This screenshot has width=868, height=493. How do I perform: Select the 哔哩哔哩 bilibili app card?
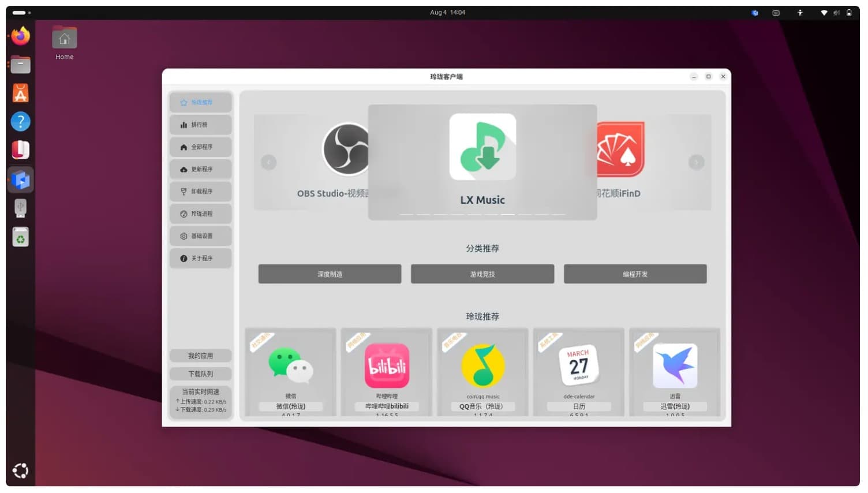(387, 372)
